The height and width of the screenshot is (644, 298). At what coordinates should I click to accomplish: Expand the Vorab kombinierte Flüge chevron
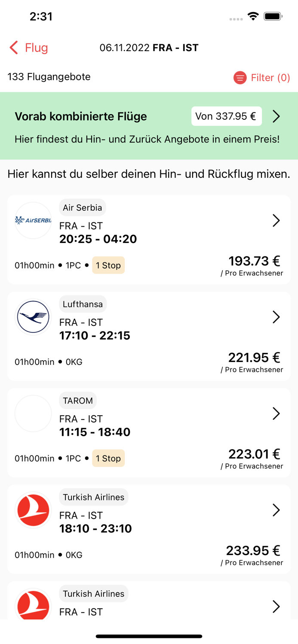(276, 116)
